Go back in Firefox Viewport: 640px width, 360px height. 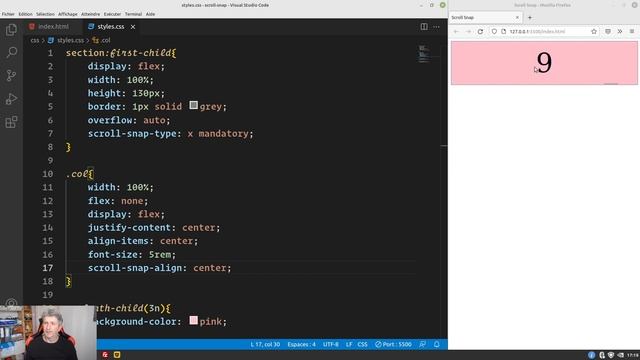(456, 31)
